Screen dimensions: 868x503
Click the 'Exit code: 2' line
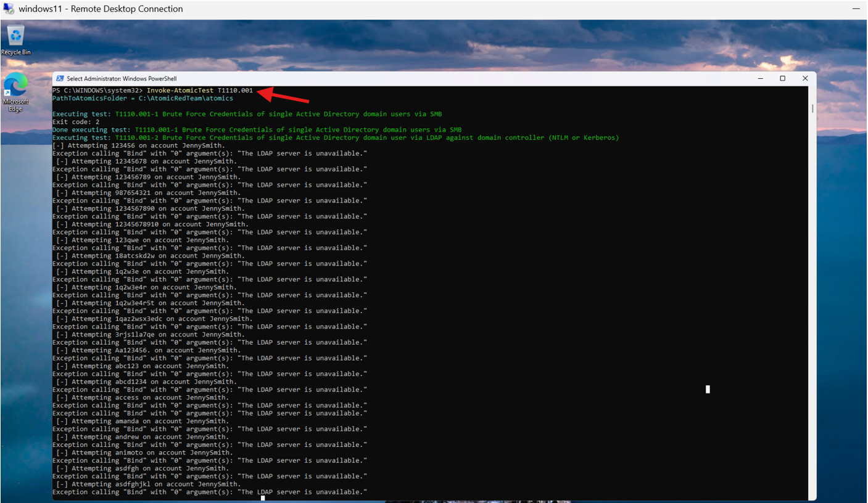coord(76,122)
